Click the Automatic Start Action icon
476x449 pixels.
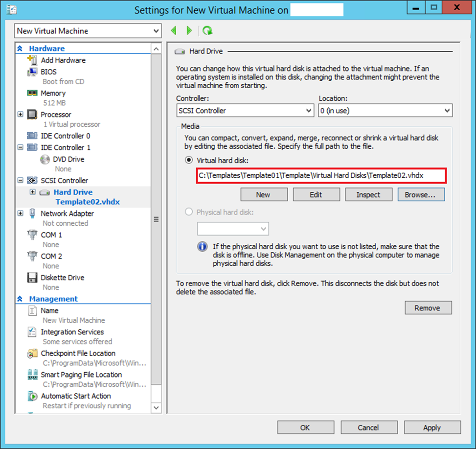(x=32, y=396)
